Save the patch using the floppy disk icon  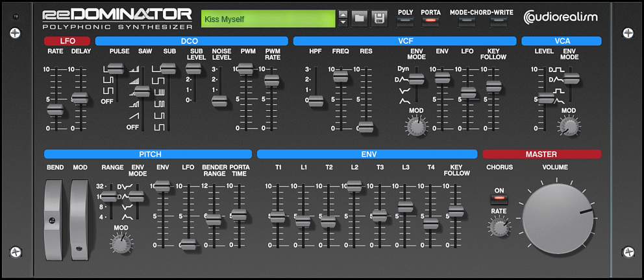coord(380,19)
